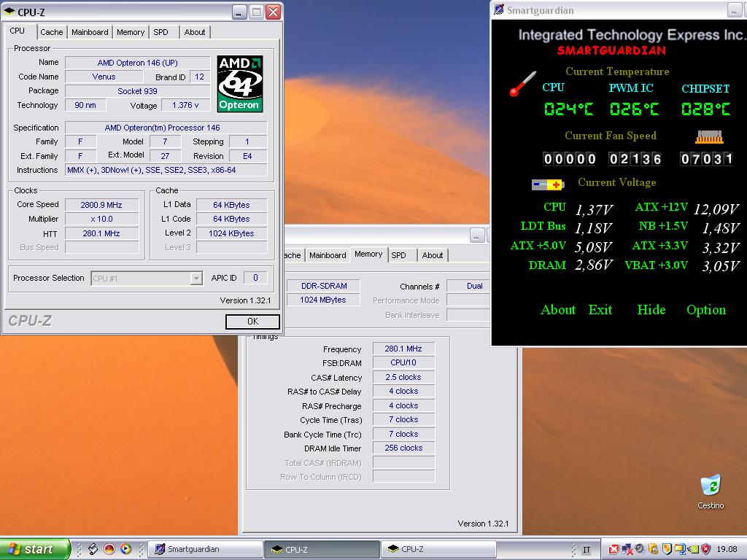The image size is (747, 560).
Task: Click the AMD 64 Opteron logo
Action: (239, 84)
